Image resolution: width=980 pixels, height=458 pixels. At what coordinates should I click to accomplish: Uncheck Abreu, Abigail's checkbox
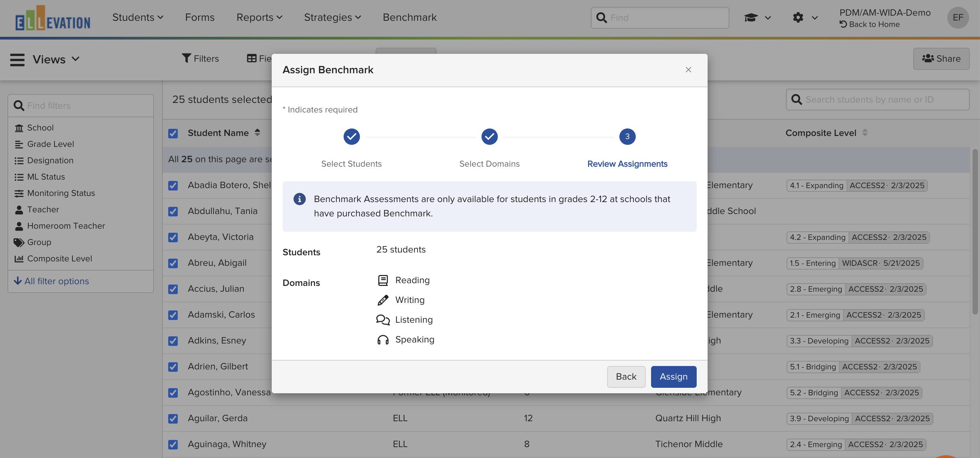[x=173, y=263]
